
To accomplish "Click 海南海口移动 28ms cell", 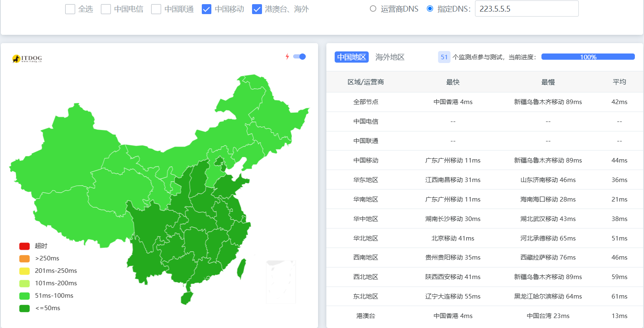I will pos(548,199).
